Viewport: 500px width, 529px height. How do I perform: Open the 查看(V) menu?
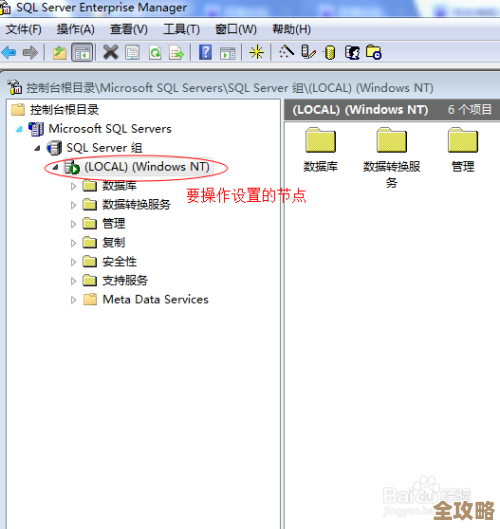[129, 29]
